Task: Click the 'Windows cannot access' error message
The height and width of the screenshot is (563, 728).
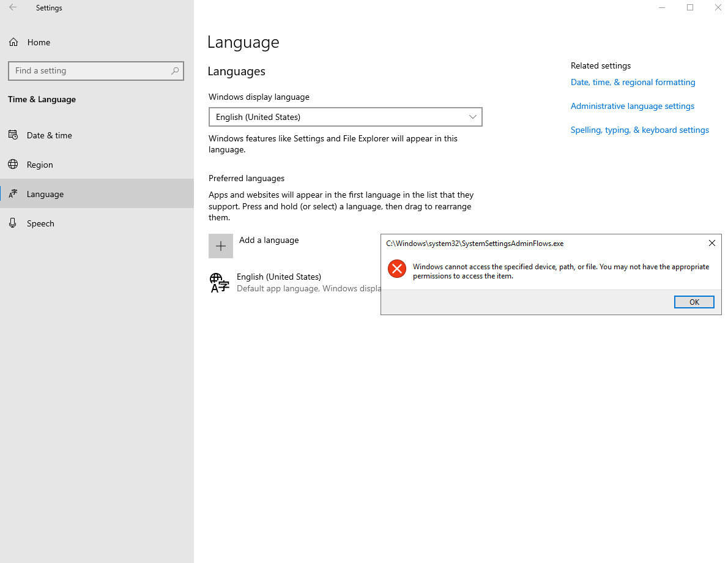Action: click(561, 271)
